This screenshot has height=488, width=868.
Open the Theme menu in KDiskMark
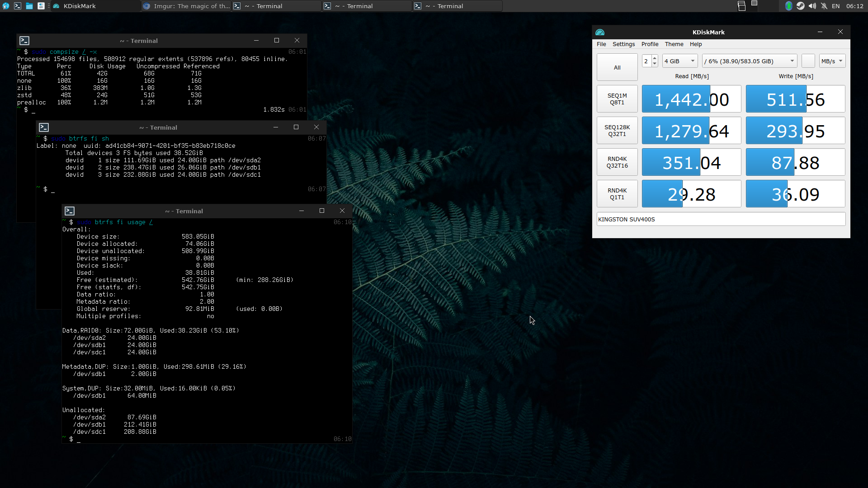(x=674, y=44)
